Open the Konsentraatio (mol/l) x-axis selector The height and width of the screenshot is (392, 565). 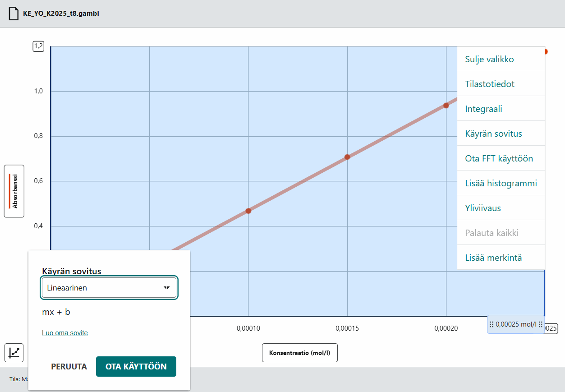click(x=299, y=353)
